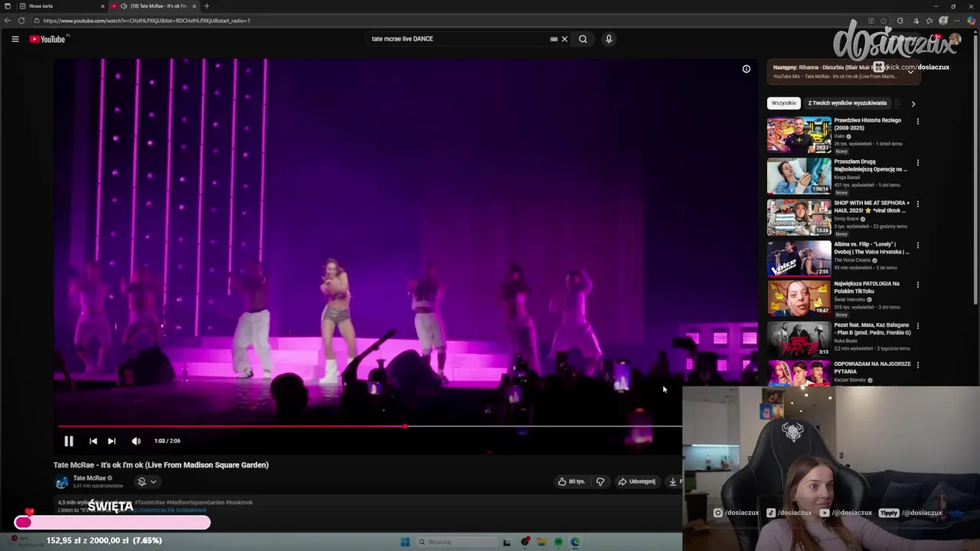Click the '6,41 mln subskrybentów' subscriber count text
Viewport: 980px width, 551px height.
[x=98, y=486]
